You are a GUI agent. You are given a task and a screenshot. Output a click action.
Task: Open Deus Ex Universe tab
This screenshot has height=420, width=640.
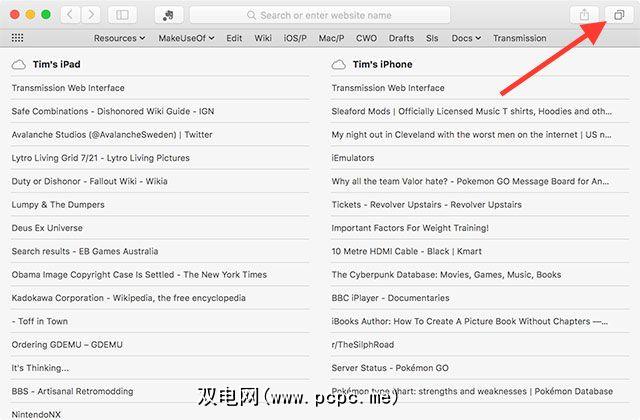[160, 228]
